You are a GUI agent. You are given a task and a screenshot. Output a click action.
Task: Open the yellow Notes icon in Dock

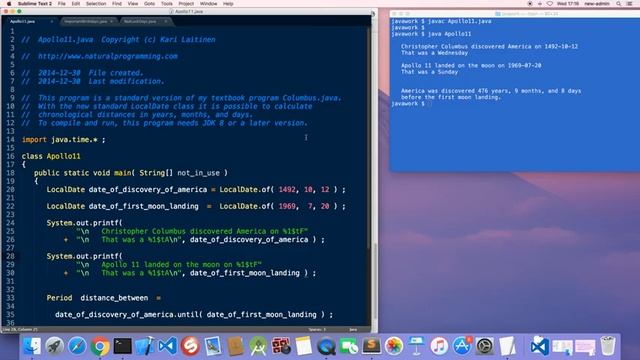[303, 346]
